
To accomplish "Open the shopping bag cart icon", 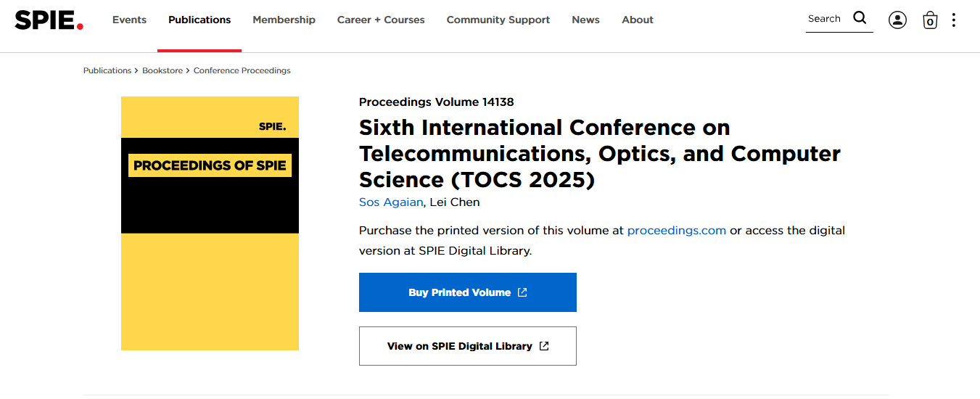I will click(x=930, y=20).
